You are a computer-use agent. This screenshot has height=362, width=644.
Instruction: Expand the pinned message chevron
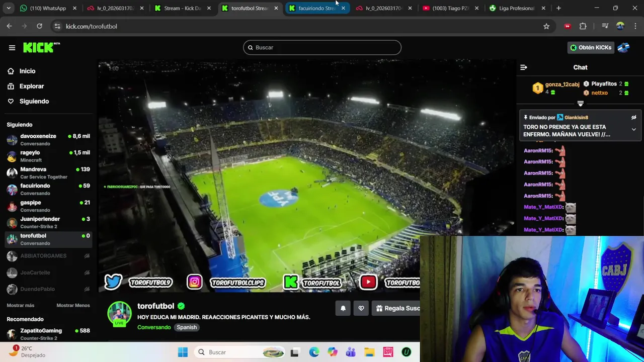pos(633,130)
